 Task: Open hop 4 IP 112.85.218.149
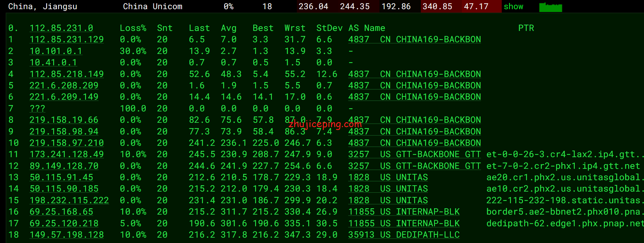(x=67, y=74)
